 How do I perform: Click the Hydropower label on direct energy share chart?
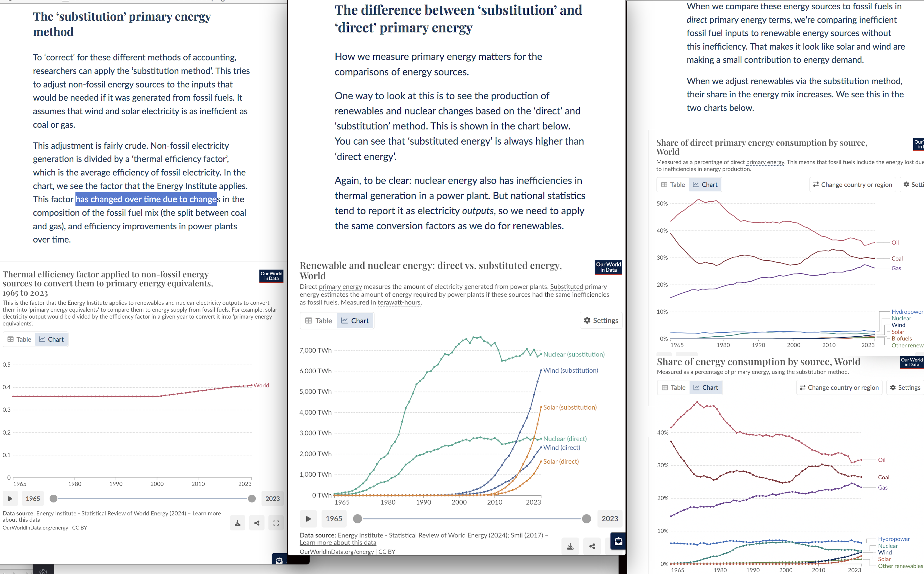click(x=907, y=312)
